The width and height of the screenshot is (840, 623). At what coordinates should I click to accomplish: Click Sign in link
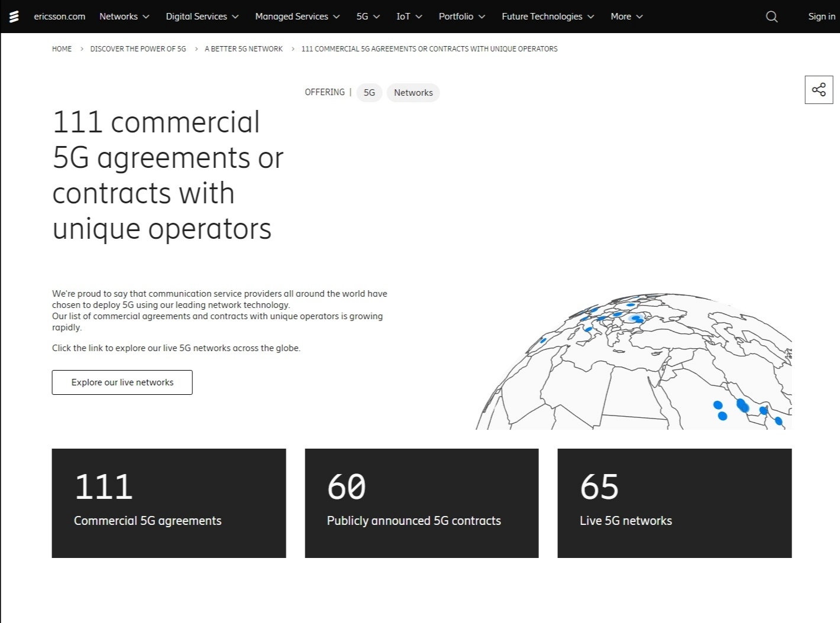click(821, 17)
